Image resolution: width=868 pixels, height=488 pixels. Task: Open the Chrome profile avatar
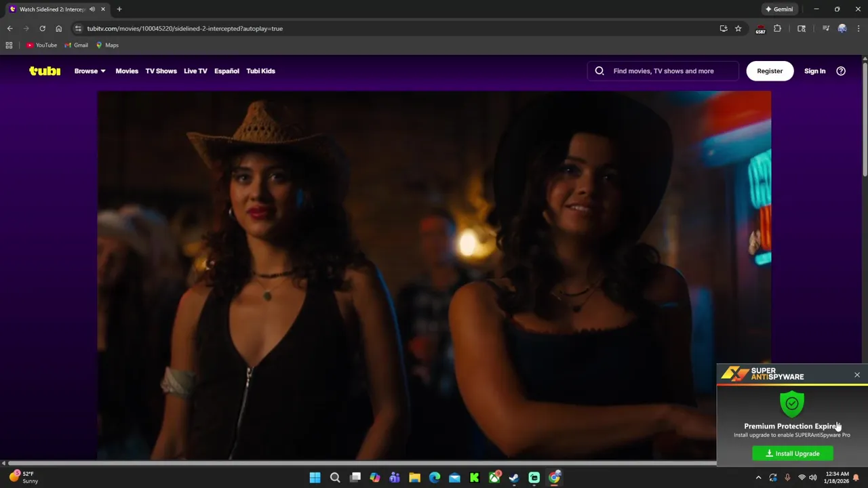[842, 28]
